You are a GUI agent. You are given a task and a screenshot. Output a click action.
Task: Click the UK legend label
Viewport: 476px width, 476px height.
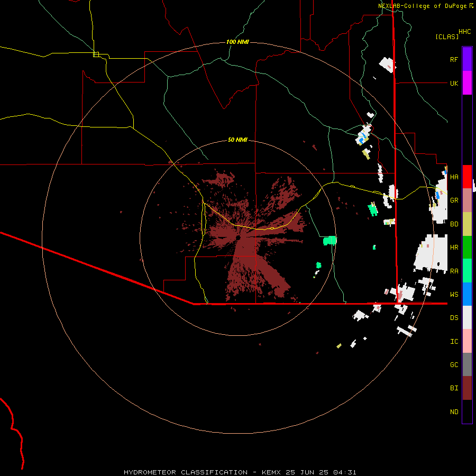tap(454, 83)
